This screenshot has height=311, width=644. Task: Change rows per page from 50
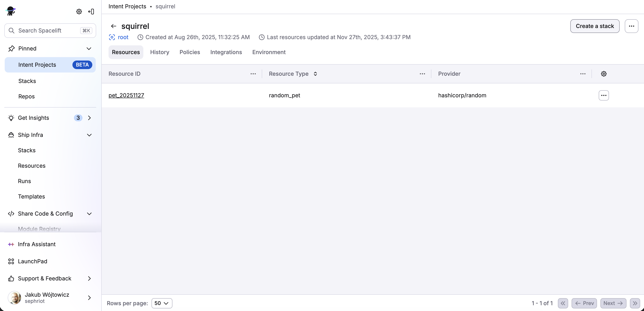162,303
